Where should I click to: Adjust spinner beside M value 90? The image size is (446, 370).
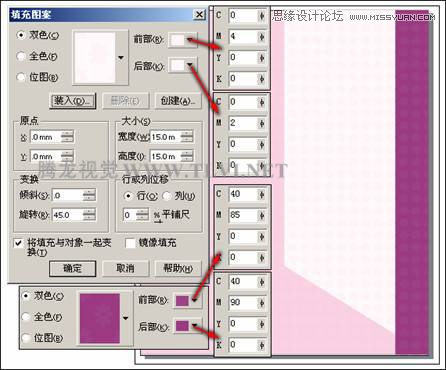262,302
